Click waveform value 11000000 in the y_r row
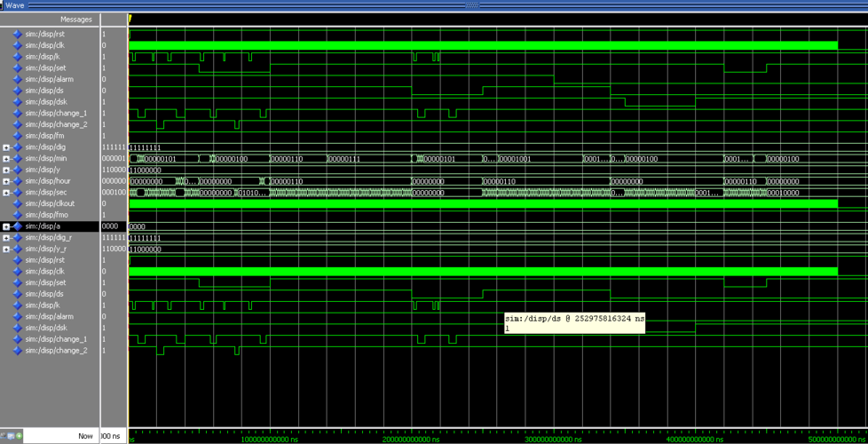This screenshot has width=868, height=444. click(x=145, y=250)
